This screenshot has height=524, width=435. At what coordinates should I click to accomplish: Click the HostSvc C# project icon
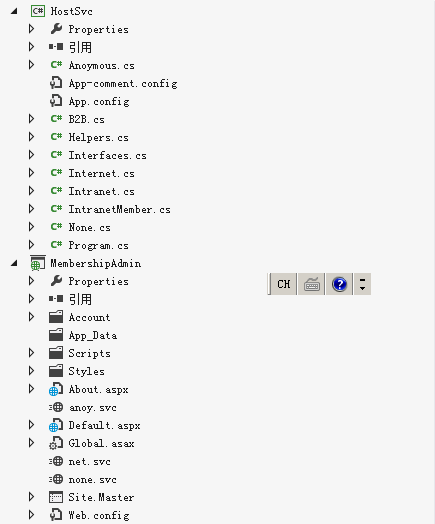[x=38, y=11]
